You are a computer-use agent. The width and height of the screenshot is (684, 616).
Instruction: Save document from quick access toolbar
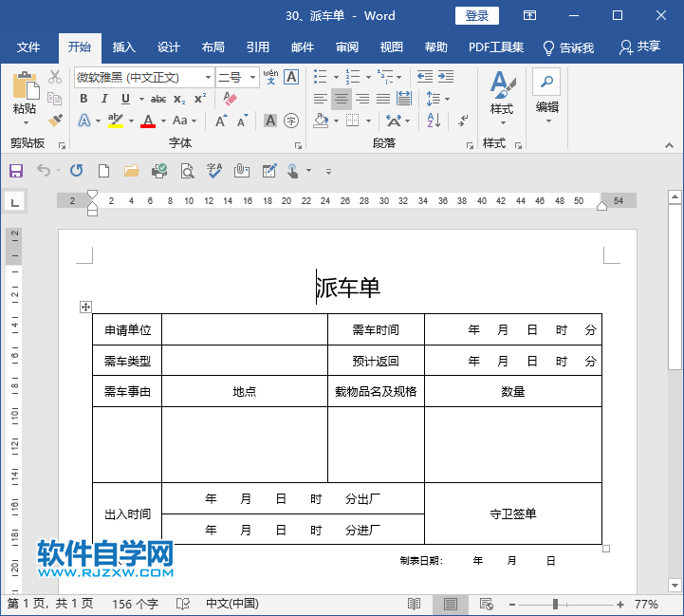click(x=16, y=171)
